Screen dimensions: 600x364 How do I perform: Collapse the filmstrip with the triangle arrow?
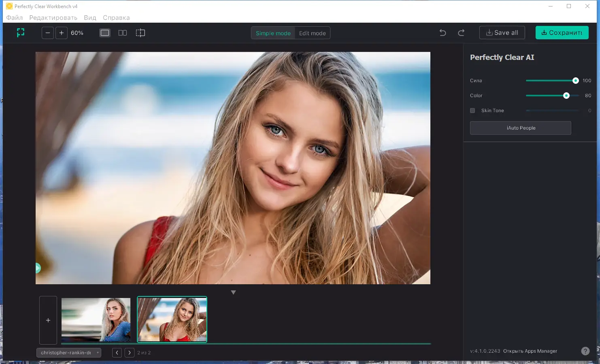click(x=233, y=292)
